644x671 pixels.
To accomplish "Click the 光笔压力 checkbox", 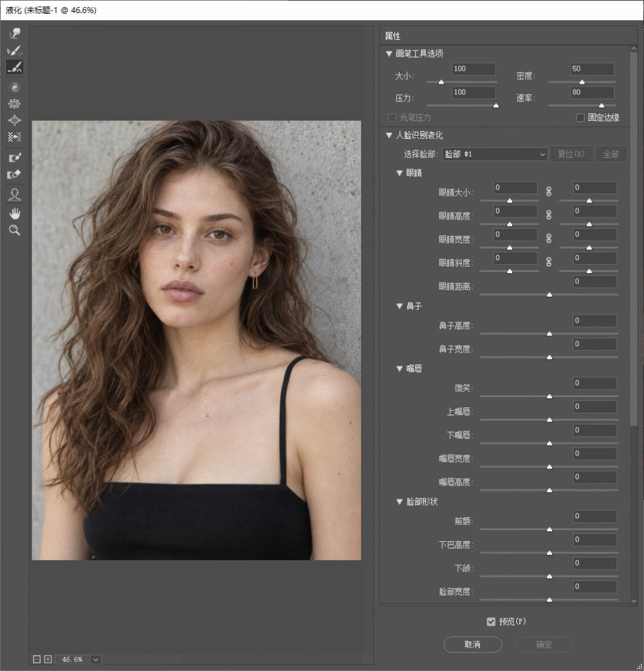I will click(392, 118).
